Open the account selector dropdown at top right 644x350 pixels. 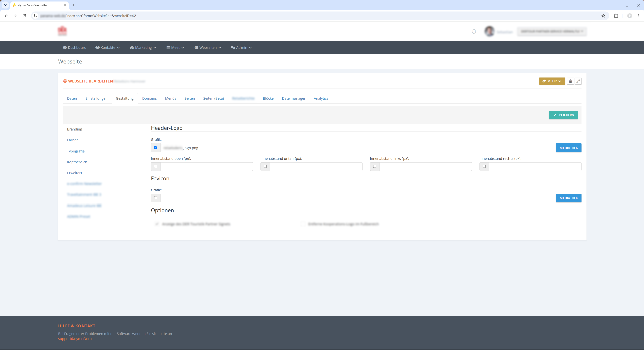tap(552, 32)
